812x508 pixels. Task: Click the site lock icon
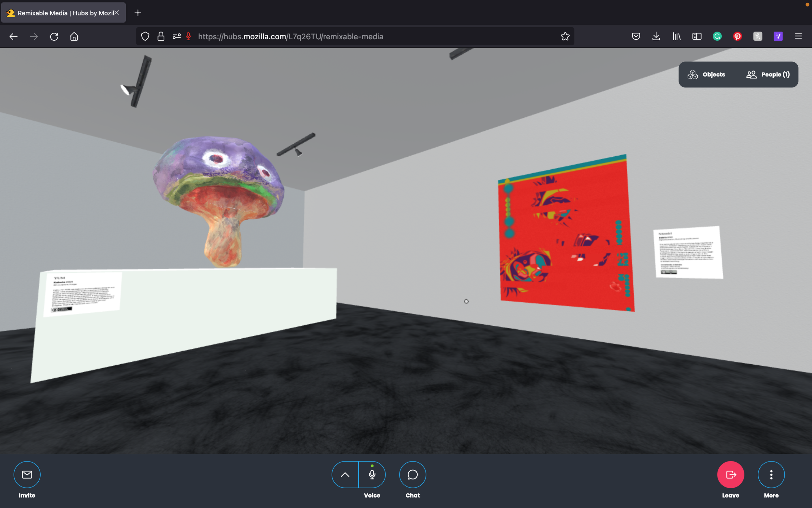[x=161, y=36]
